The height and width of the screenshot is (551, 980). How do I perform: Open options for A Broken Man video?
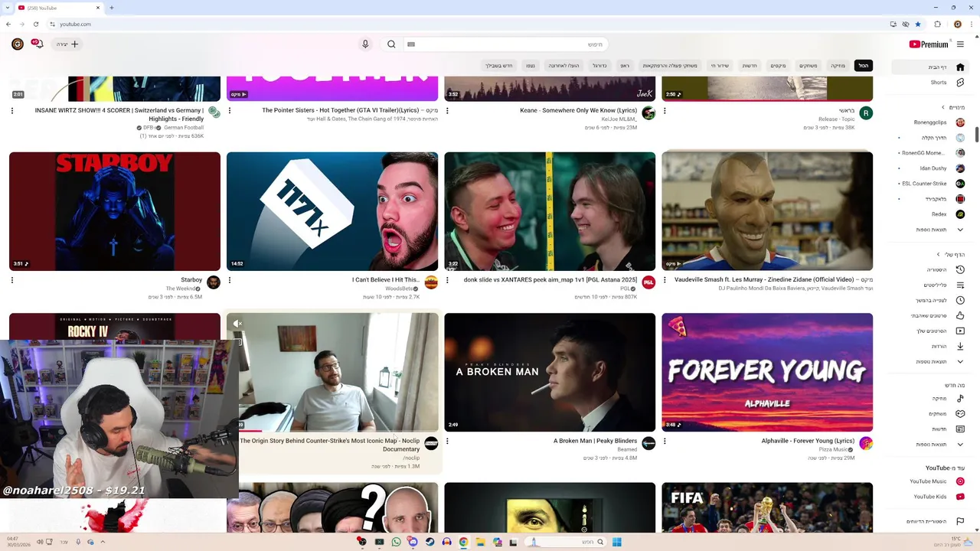[447, 441]
